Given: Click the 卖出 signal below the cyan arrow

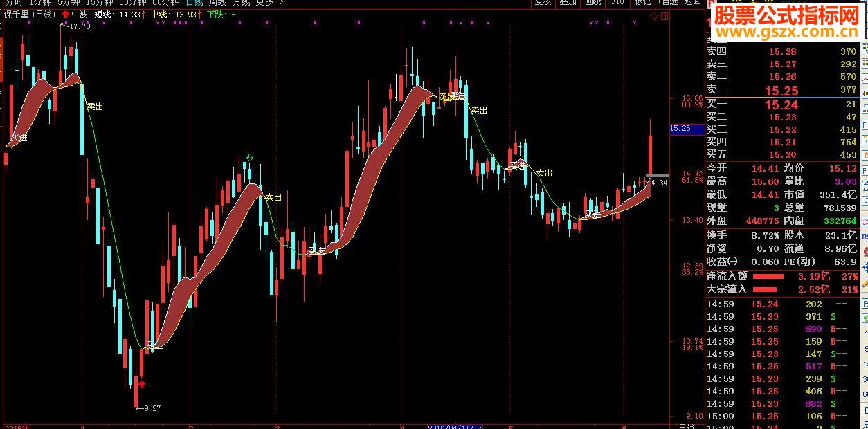Looking at the screenshot, I should pos(273,197).
